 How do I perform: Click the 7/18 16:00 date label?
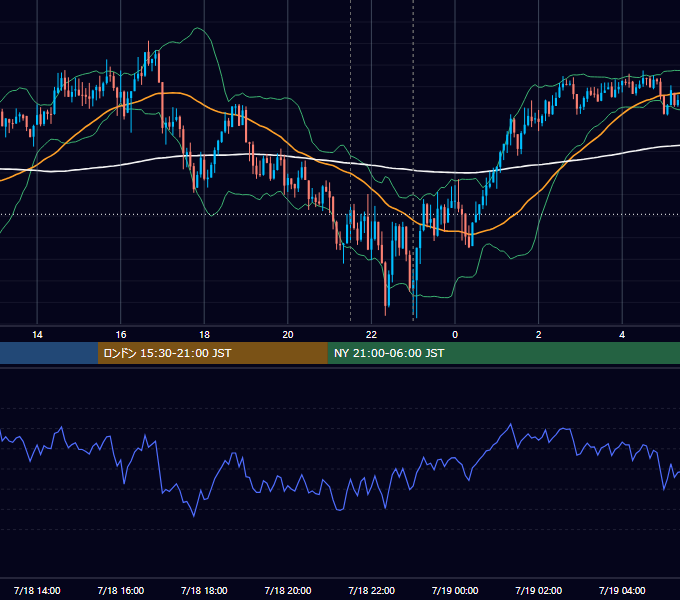(121, 590)
